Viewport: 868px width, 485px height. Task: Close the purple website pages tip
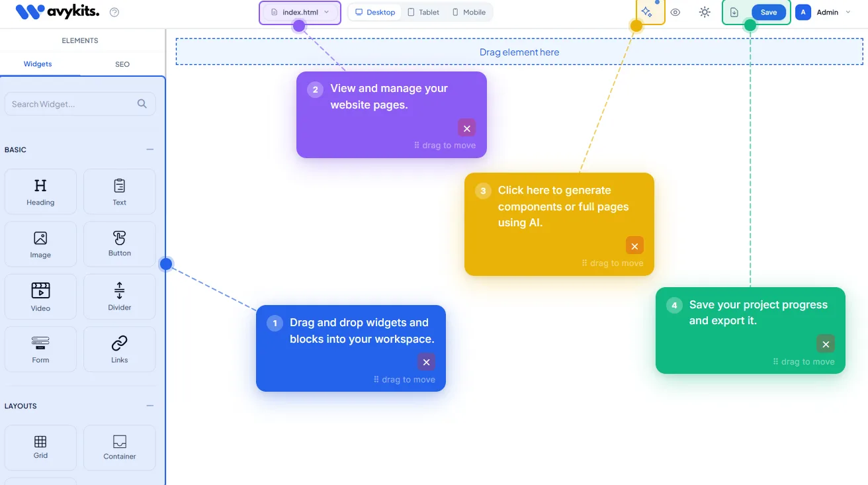point(467,128)
